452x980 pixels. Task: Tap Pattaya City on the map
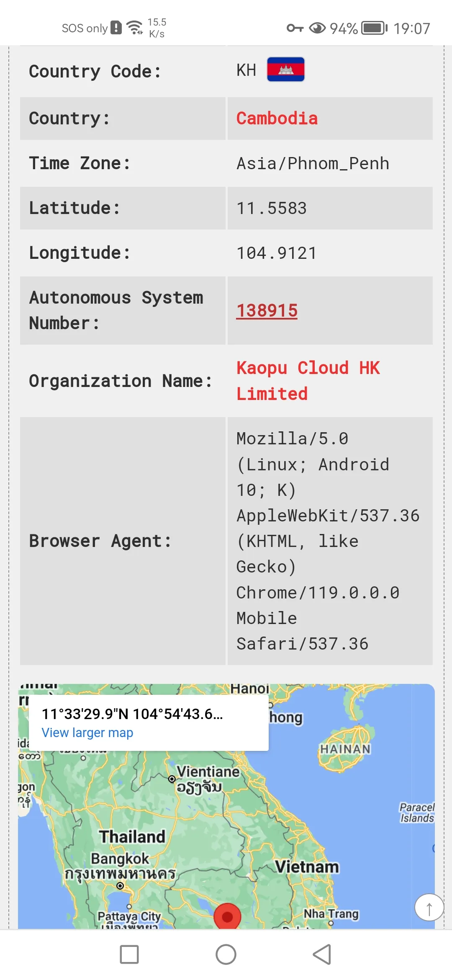point(129,916)
